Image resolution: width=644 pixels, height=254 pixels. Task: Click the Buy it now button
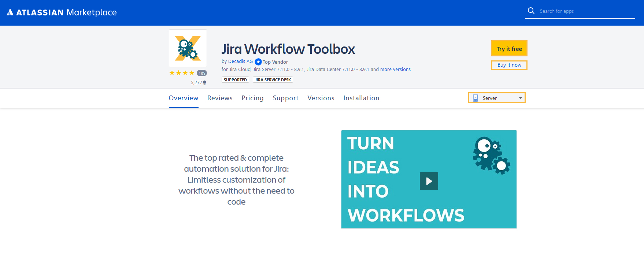coord(509,65)
